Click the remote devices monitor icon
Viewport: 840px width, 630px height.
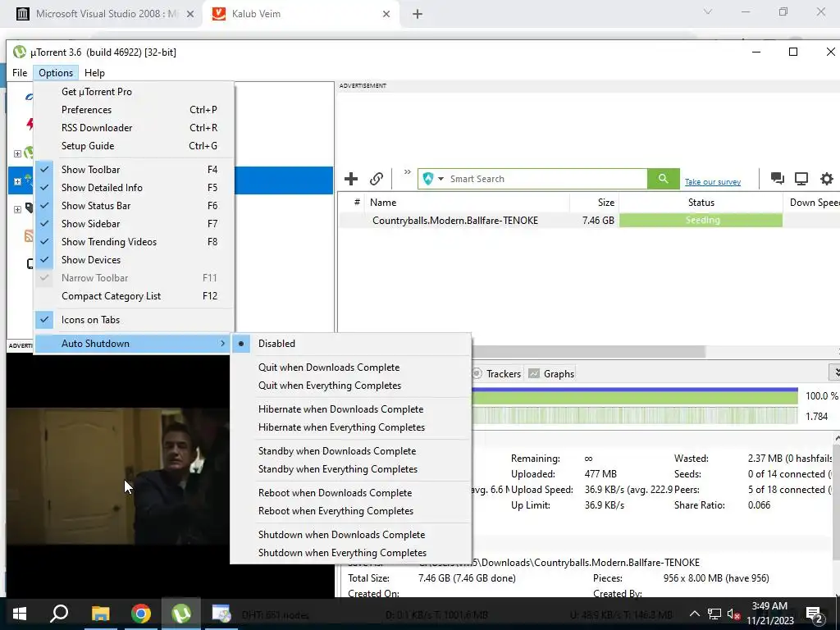pos(801,178)
